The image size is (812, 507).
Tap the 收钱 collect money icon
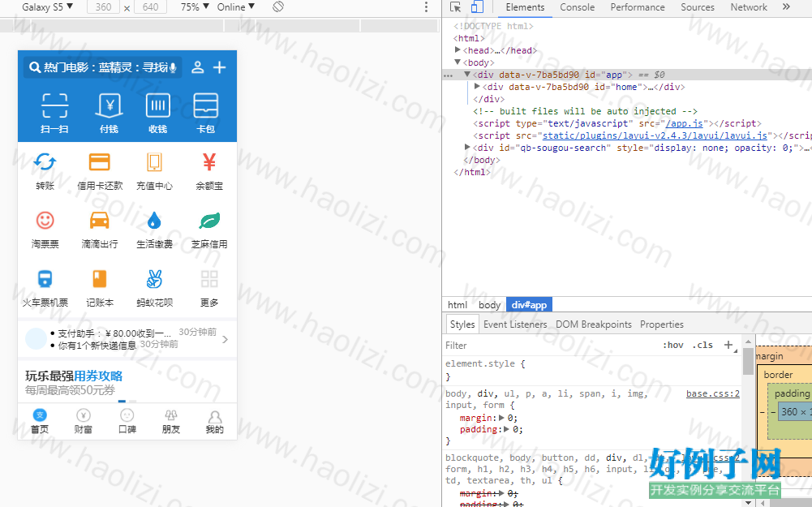point(157,105)
